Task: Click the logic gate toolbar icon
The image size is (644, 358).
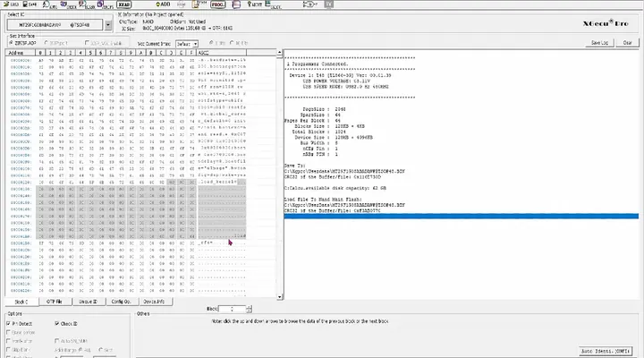Action: tap(310, 4)
